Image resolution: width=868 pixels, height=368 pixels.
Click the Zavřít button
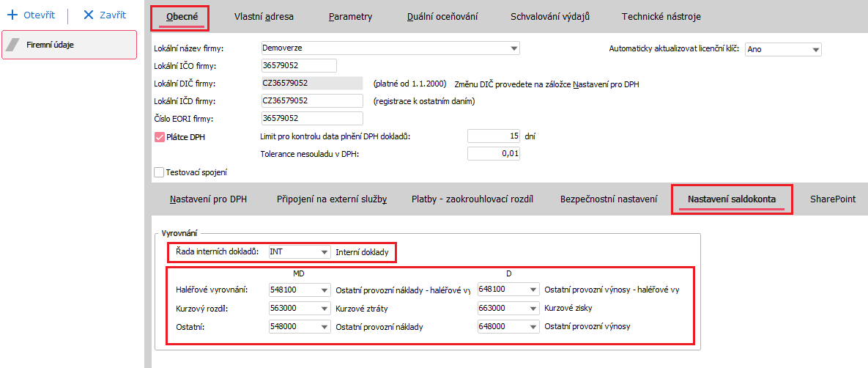[x=105, y=15]
